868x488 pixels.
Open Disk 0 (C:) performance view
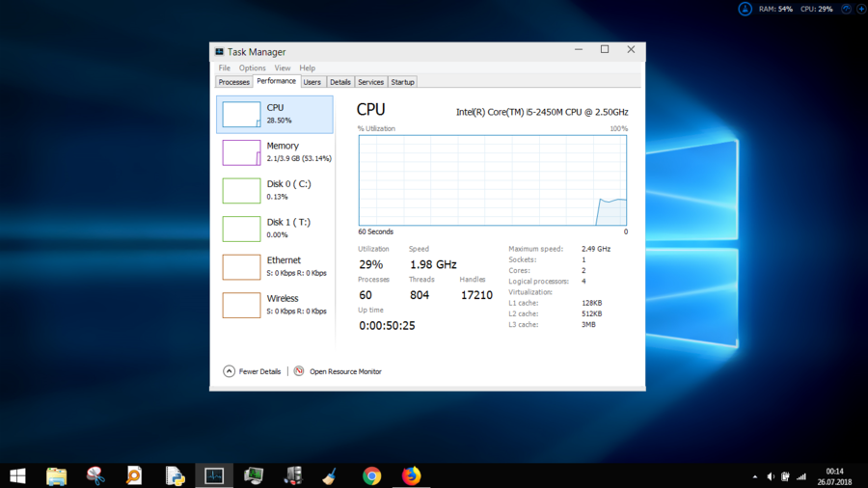pos(275,190)
